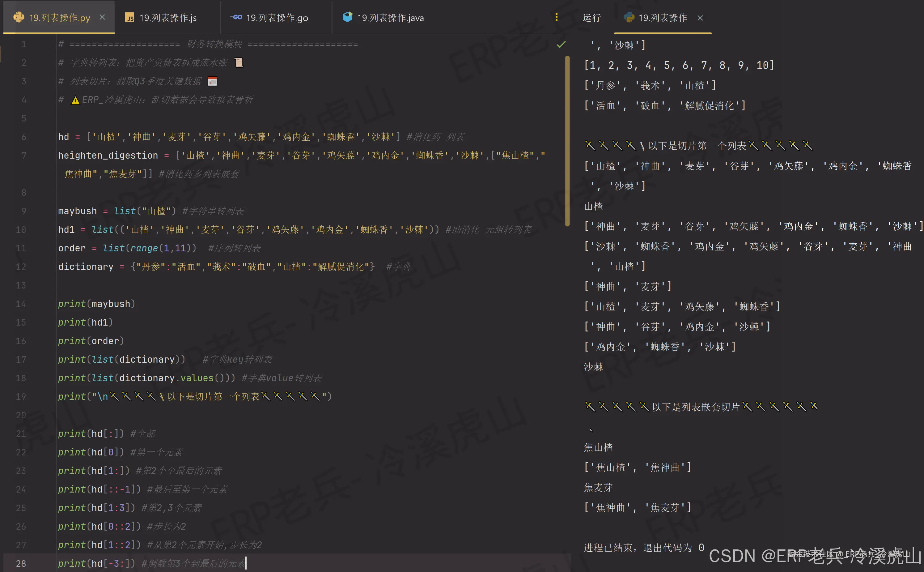Switch to the 19.列表操作.go tab

(x=277, y=18)
